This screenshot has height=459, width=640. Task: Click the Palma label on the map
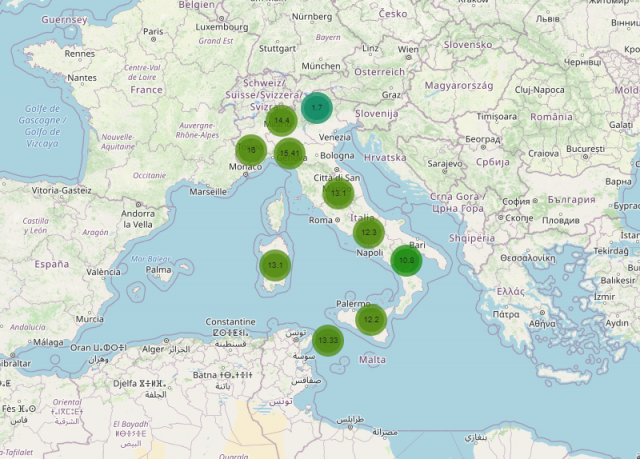point(158,270)
